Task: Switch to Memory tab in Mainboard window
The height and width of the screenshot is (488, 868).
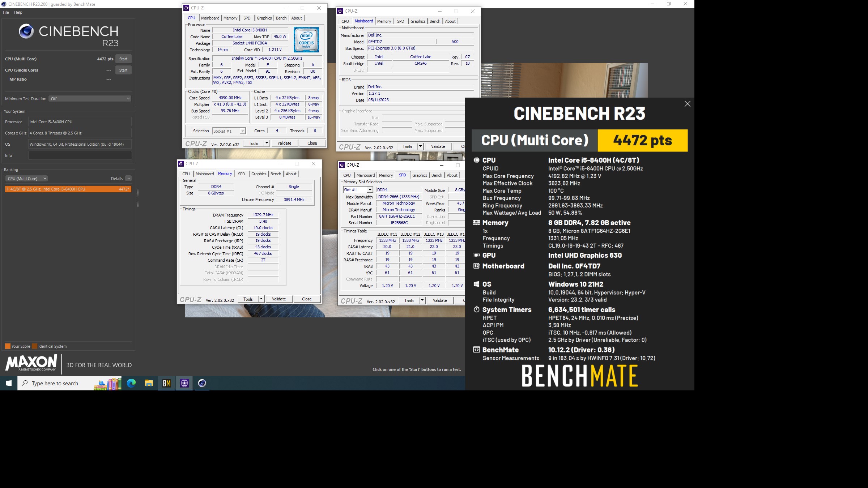Action: [x=384, y=21]
